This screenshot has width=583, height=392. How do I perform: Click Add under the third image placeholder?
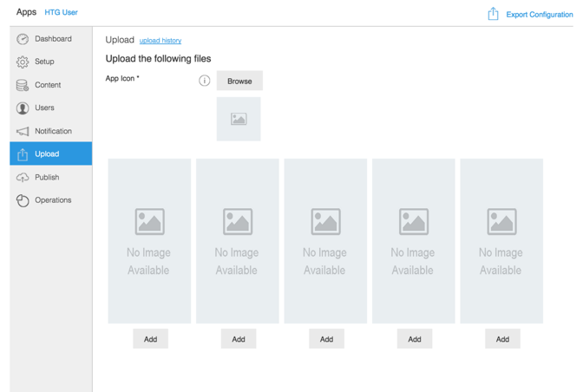coord(326,339)
